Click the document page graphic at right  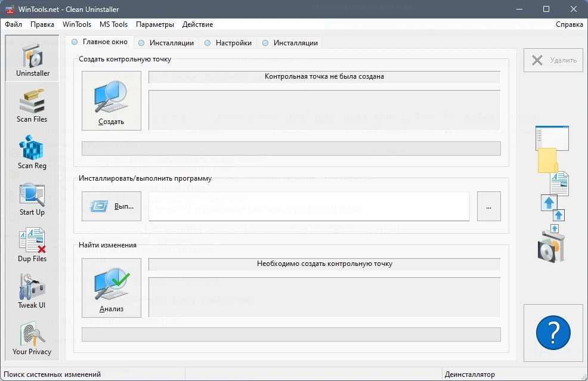click(x=559, y=184)
